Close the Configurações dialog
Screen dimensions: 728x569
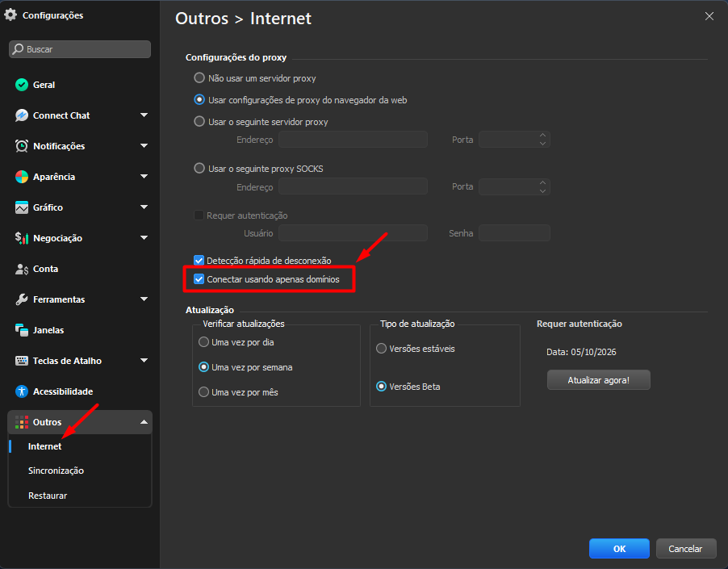point(709,16)
